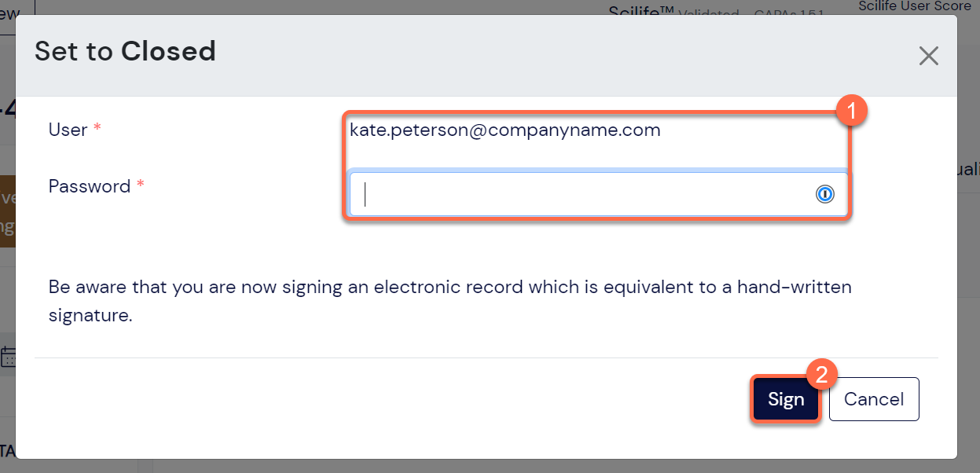Viewport: 980px width, 473px height.
Task: Click the Password field label
Action: pos(90,186)
